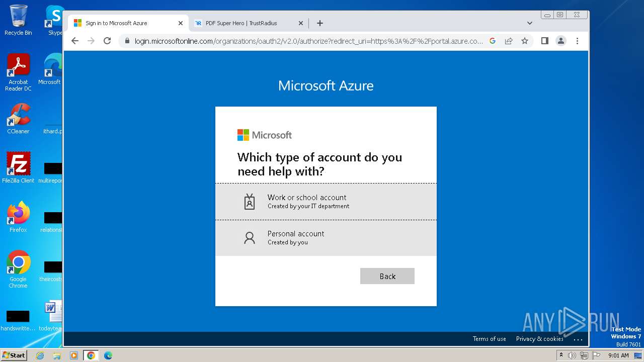The height and width of the screenshot is (362, 644).
Task: Click the taskbar clock showing 9:01 AM
Action: (618, 355)
